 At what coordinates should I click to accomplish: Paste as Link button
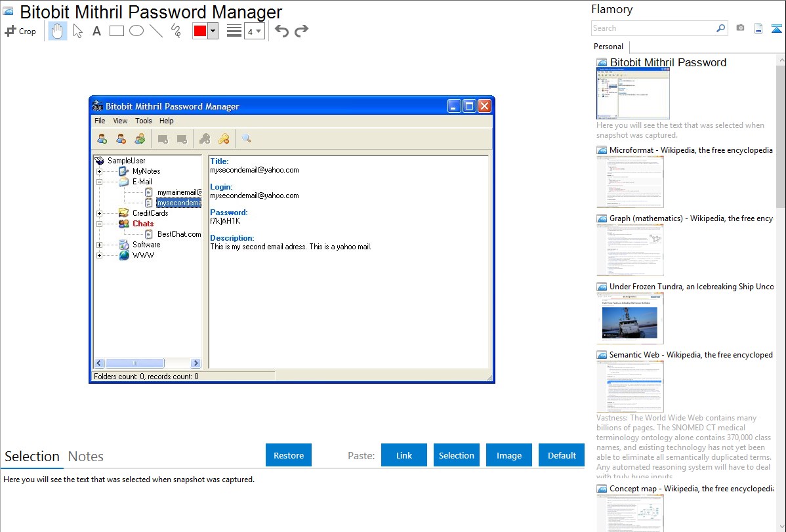(x=404, y=455)
